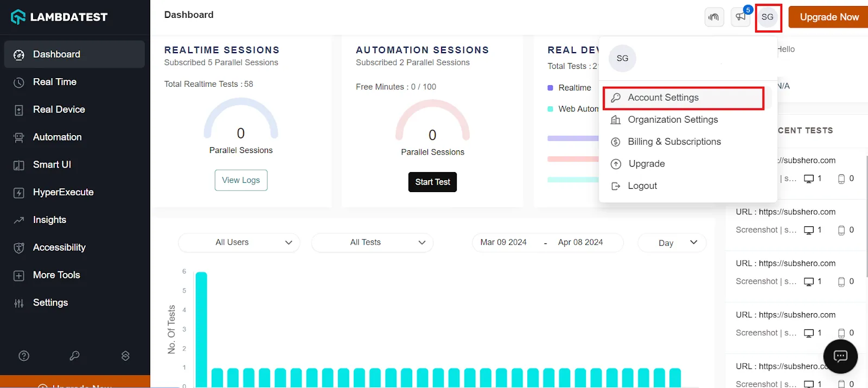Open Automation in the sidebar
Screen dimensions: 868x388
(74, 137)
